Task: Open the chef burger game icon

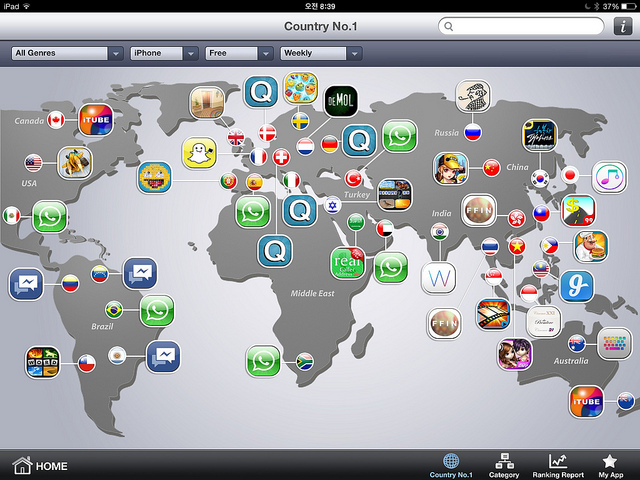Action: 591,247
